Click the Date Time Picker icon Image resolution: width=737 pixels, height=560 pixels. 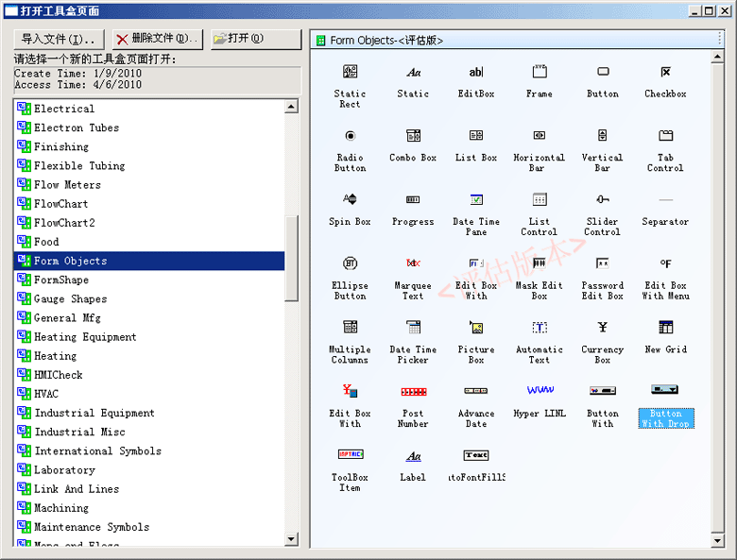[413, 328]
